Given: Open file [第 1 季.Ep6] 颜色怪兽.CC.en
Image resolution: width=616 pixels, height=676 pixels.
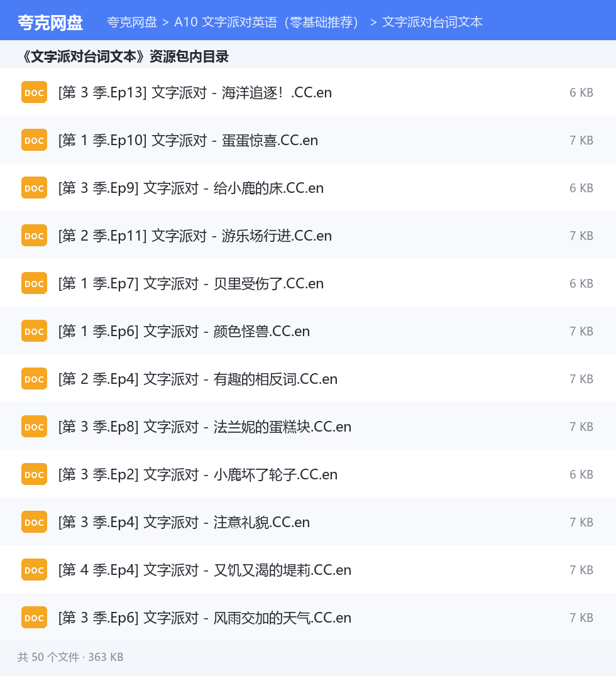Looking at the screenshot, I should tap(184, 331).
